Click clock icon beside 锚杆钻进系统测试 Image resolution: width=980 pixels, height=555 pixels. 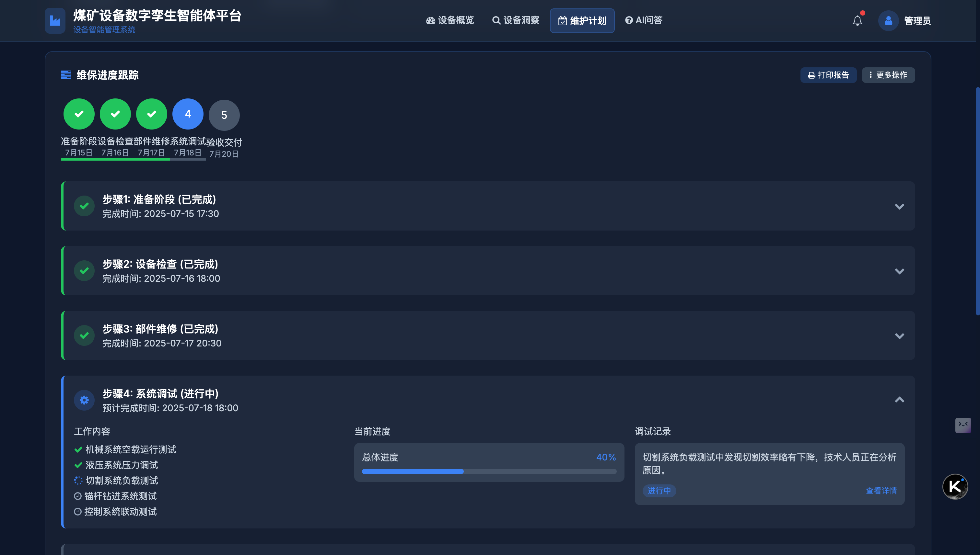[77, 496]
